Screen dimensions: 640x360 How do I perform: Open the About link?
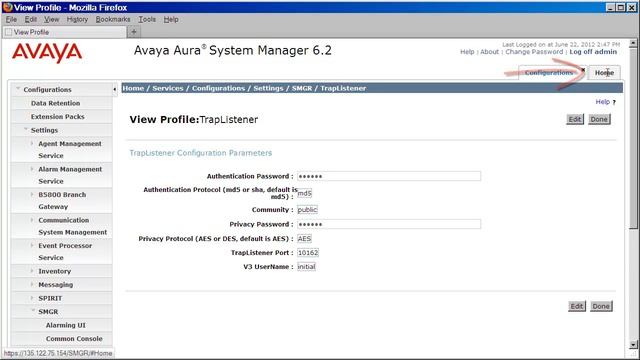[x=489, y=52]
